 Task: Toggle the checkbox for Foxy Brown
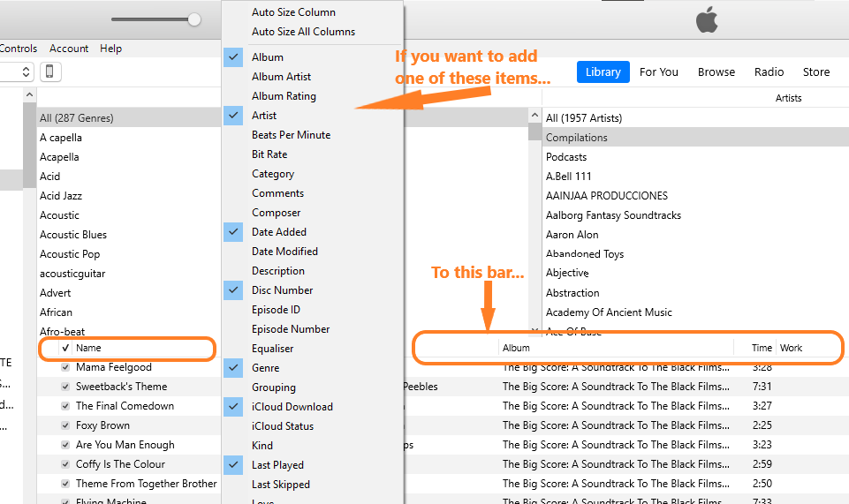pos(65,425)
